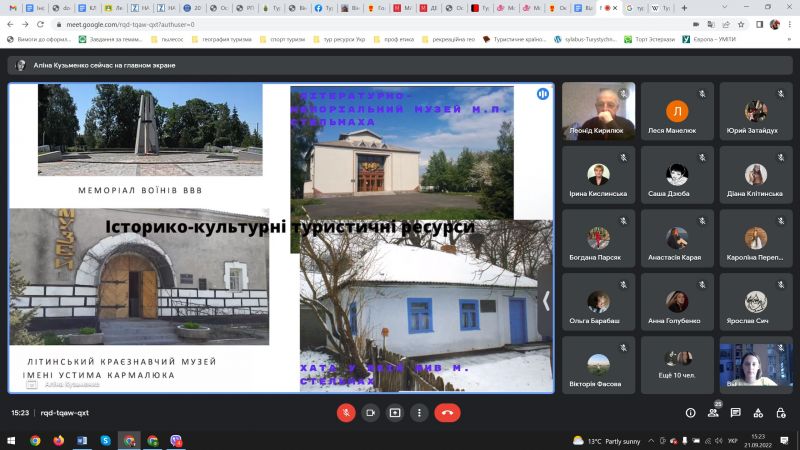Click the camera indicator in address bar

click(695, 24)
